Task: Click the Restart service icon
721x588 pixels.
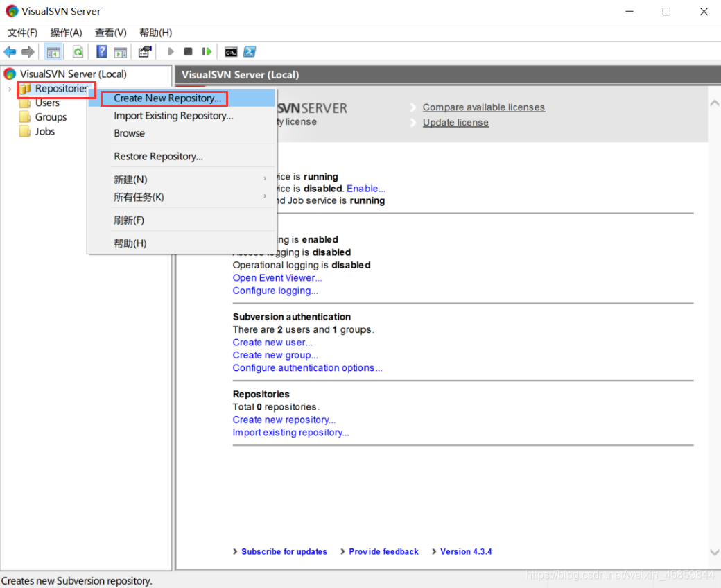Action: pos(207,51)
